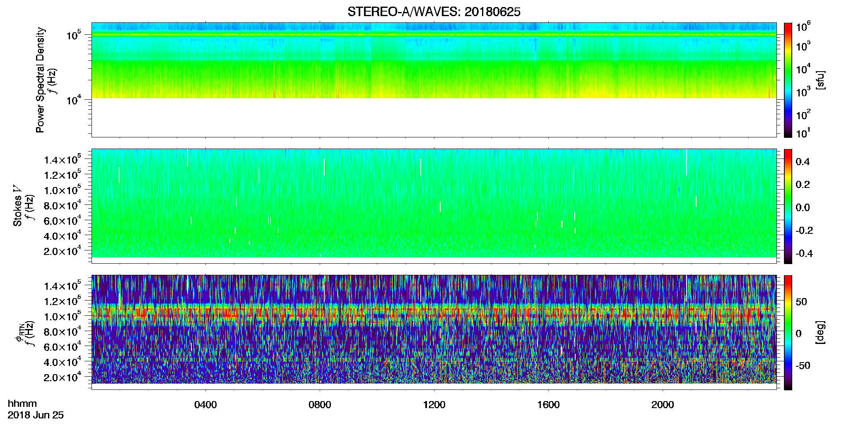
Task: Click the hhmm axis unit label
Action: (22, 404)
